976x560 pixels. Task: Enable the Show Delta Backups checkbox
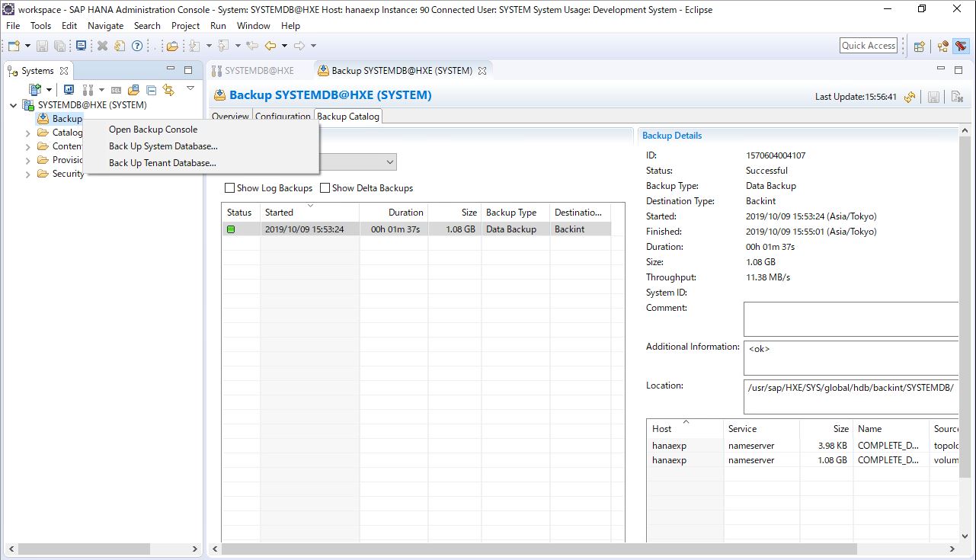(x=325, y=188)
